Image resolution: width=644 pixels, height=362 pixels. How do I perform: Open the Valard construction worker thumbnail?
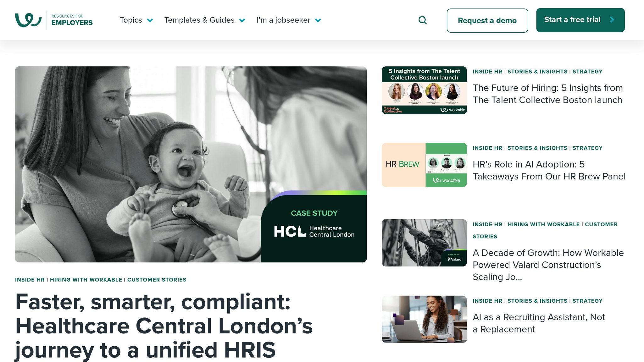coord(424,243)
